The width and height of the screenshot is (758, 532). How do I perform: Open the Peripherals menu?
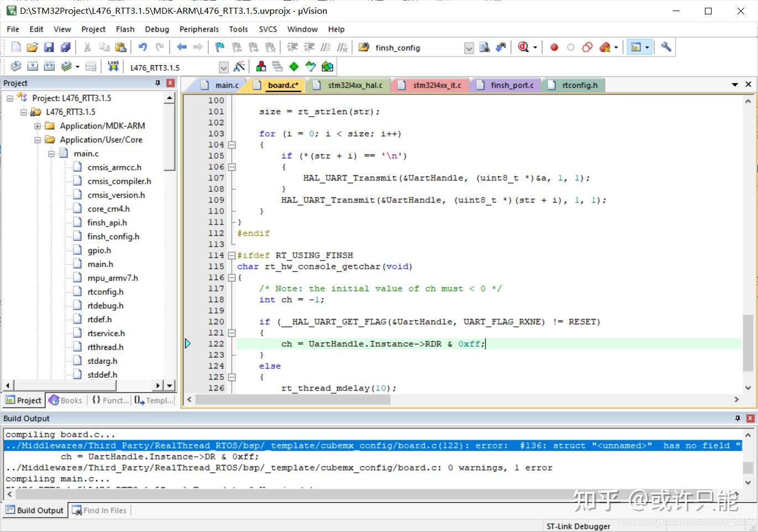click(199, 29)
